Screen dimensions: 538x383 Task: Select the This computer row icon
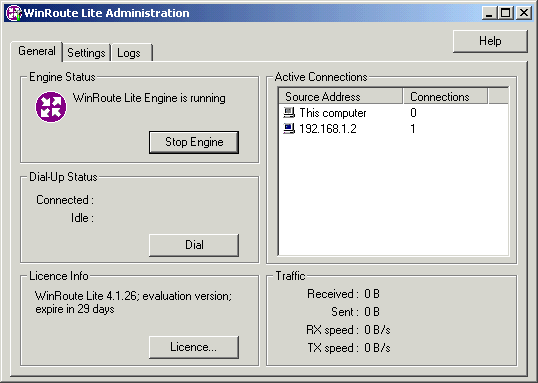pos(289,113)
